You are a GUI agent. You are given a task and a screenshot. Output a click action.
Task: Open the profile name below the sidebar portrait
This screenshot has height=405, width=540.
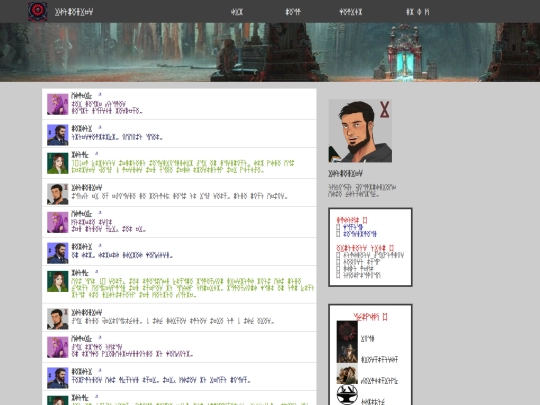pos(345,174)
